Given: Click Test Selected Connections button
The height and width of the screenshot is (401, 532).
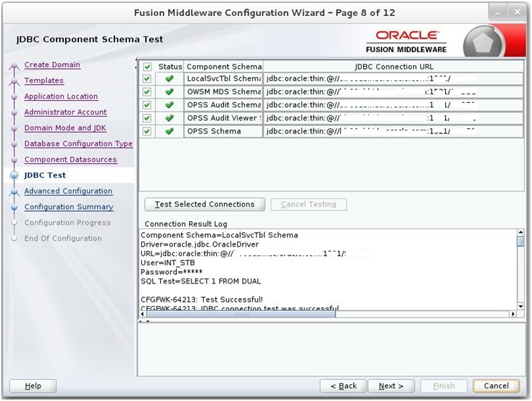Looking at the screenshot, I should tap(204, 204).
